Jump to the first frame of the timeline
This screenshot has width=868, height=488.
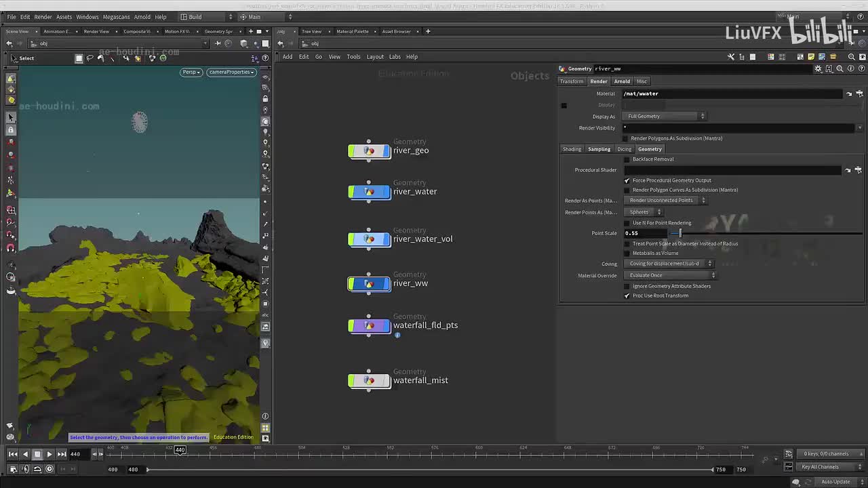click(13, 454)
